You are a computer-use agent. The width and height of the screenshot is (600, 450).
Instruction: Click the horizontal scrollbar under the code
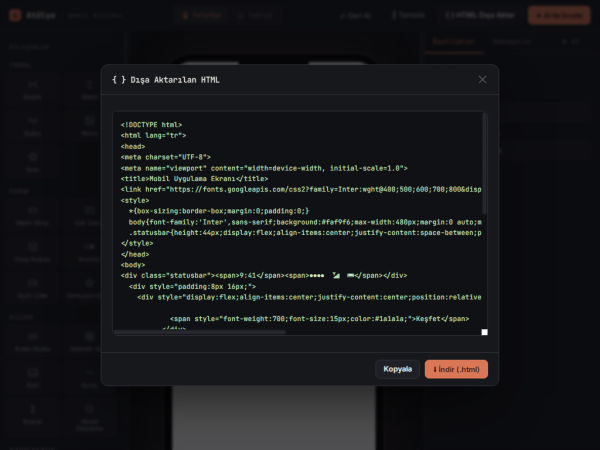click(x=199, y=332)
